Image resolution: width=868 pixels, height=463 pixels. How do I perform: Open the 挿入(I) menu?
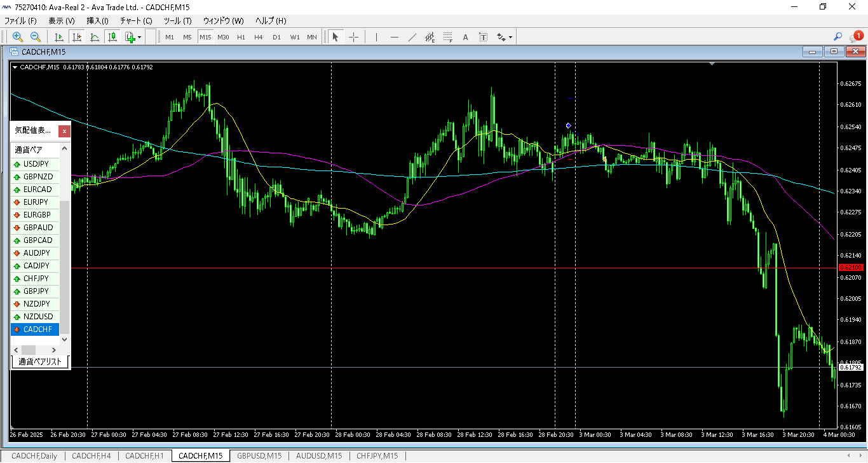(97, 20)
